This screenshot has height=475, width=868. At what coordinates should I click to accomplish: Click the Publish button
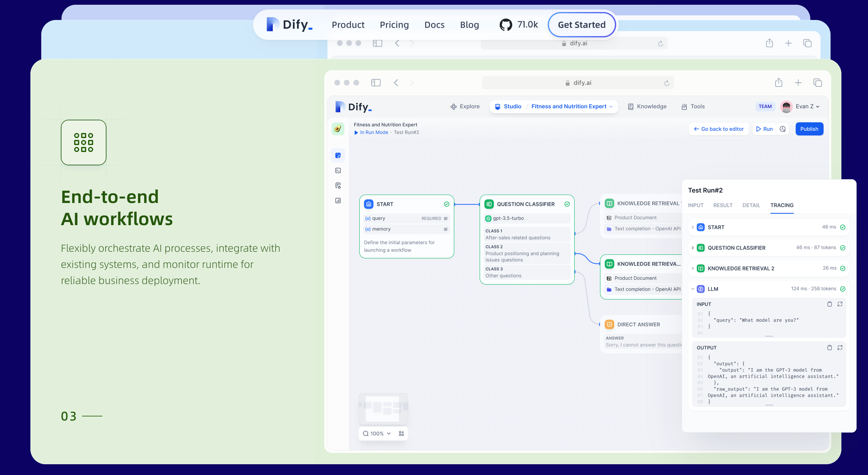pyautogui.click(x=809, y=129)
